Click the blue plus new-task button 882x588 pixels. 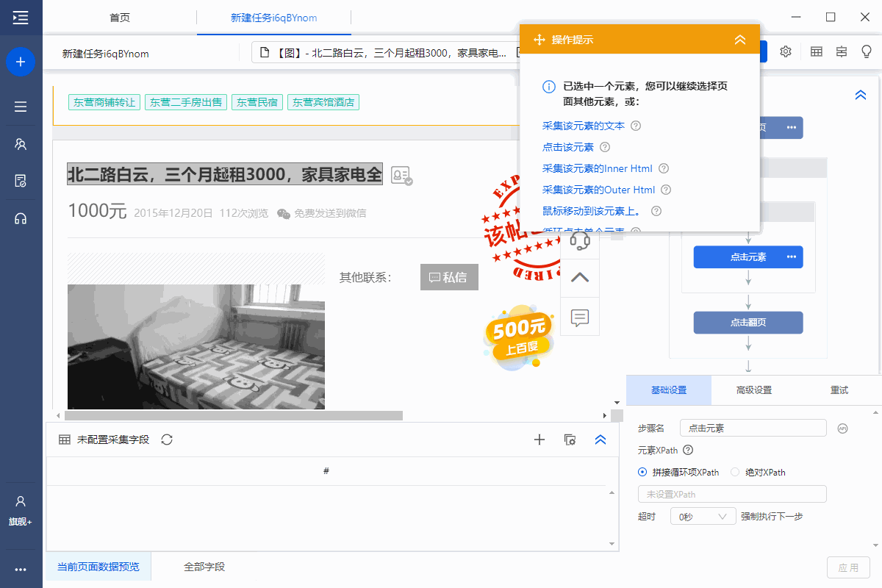[21, 62]
